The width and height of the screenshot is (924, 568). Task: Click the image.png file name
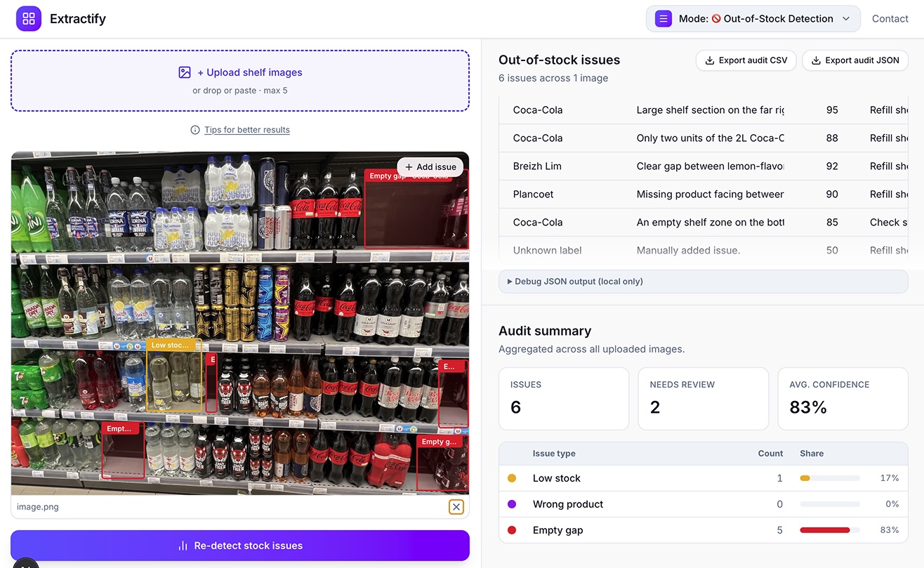38,507
